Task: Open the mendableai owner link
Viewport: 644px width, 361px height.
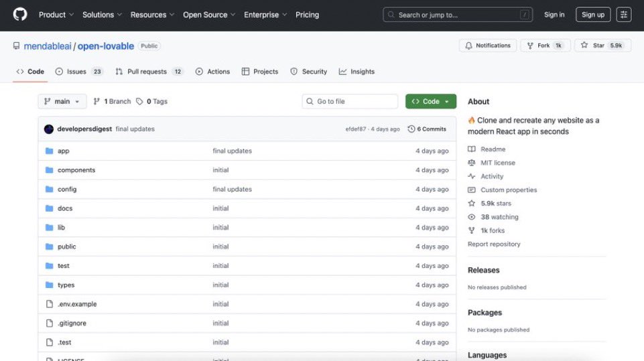Action: point(48,46)
